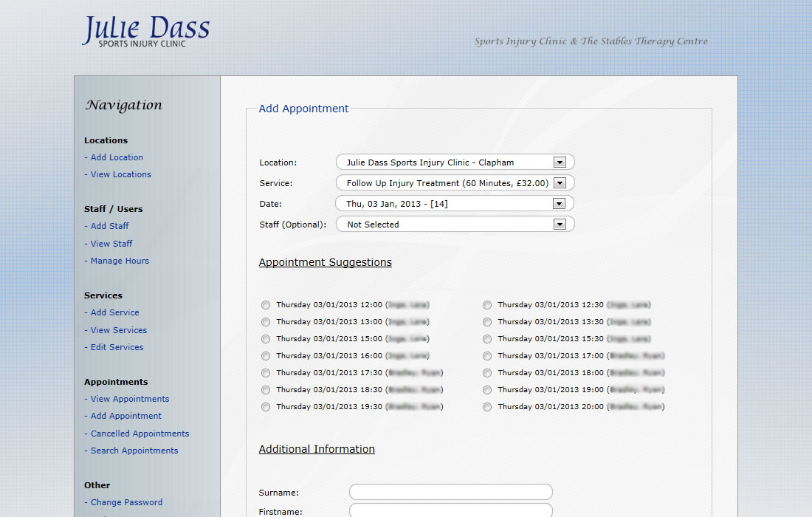Go to Cancelled Appointments
Image resolution: width=812 pixels, height=517 pixels.
(x=140, y=434)
